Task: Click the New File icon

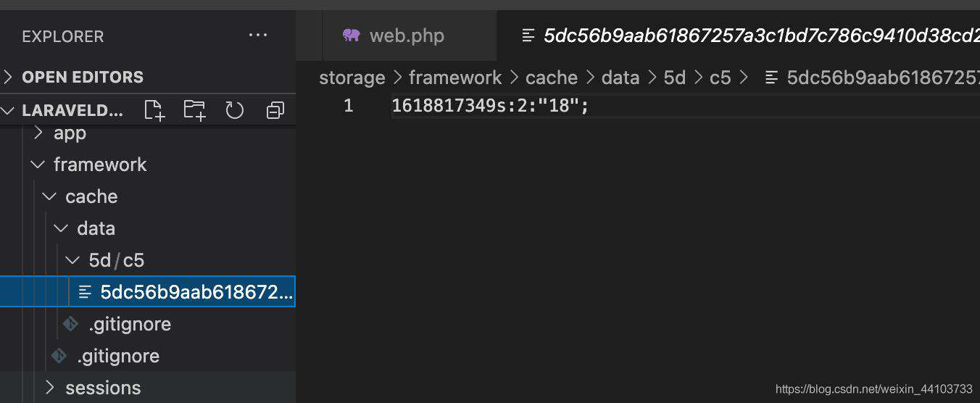Action: 154,110
